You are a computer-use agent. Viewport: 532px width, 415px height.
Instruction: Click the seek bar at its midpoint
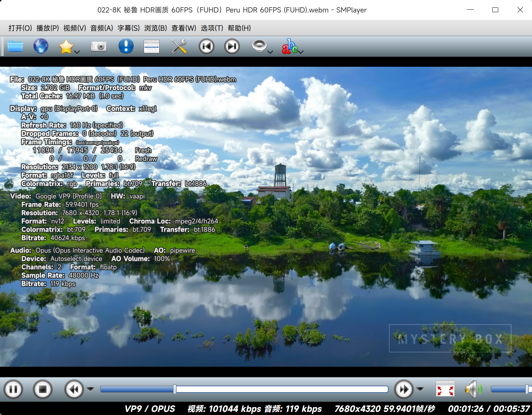tap(244, 389)
